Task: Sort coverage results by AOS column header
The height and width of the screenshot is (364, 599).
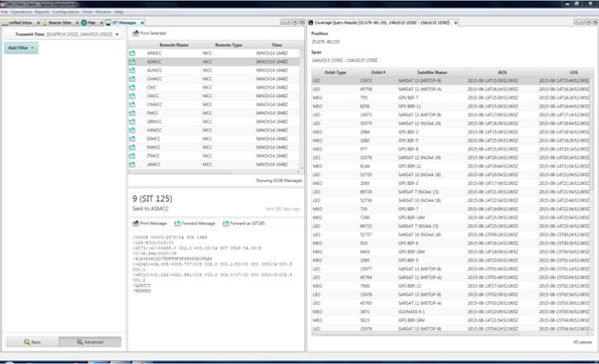Action: (x=503, y=72)
